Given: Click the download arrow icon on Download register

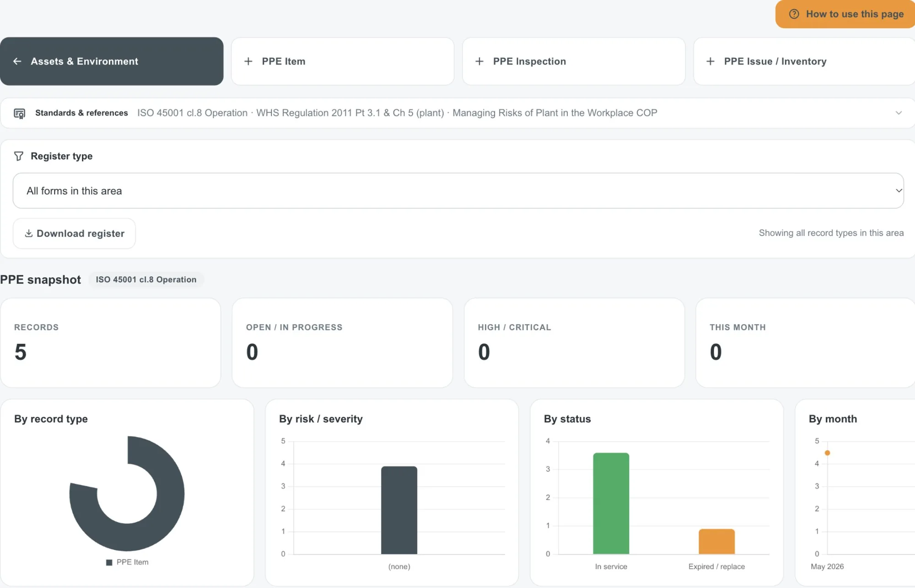Looking at the screenshot, I should (28, 233).
